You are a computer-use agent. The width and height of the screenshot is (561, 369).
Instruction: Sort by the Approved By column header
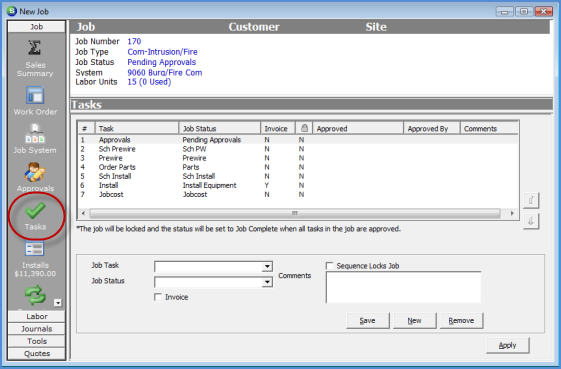(x=432, y=128)
